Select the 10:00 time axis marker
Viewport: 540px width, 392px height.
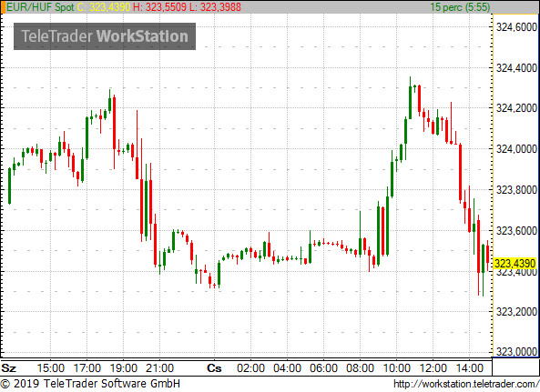(x=397, y=368)
